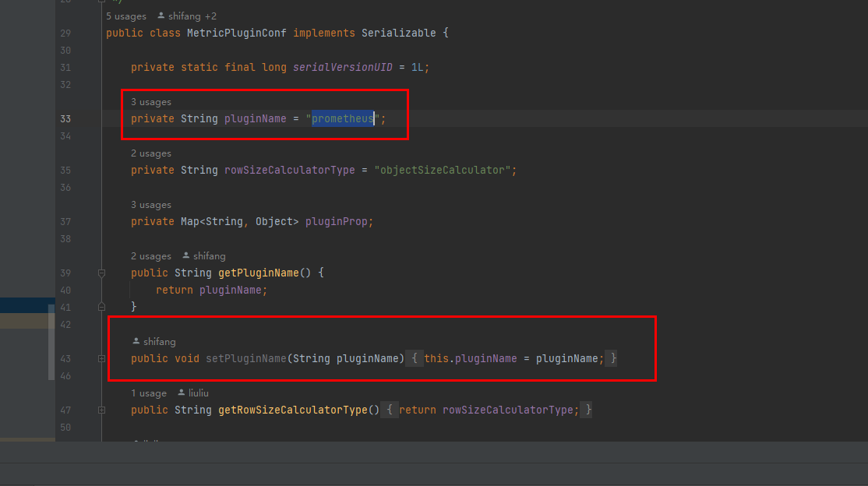This screenshot has height=486, width=868.
Task: Click line number 40 in the gutter
Action: pyautogui.click(x=65, y=290)
